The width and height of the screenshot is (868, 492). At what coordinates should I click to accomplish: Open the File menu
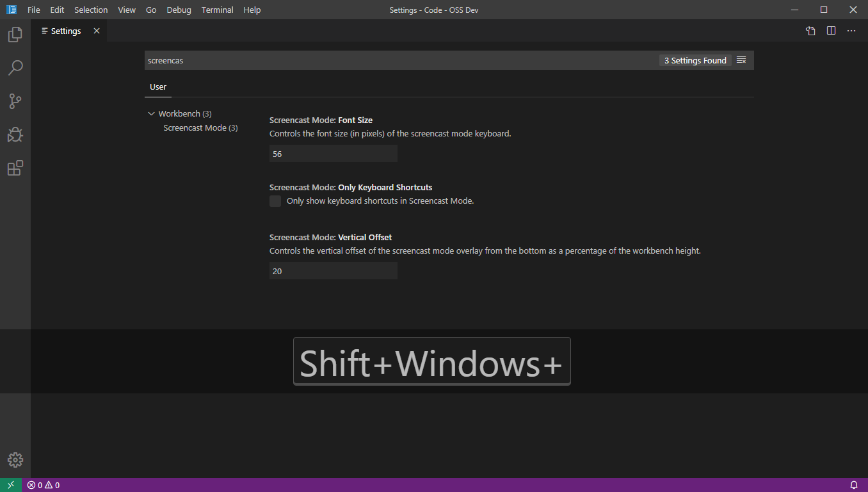[34, 10]
